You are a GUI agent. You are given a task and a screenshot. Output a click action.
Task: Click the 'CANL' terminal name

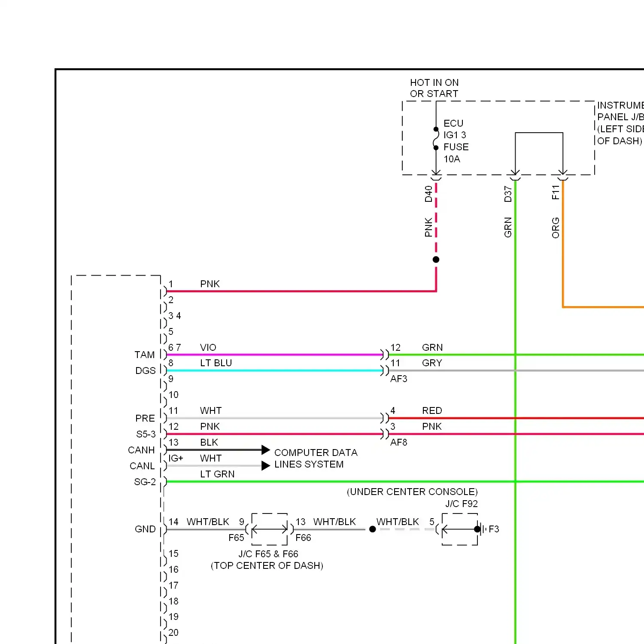pyautogui.click(x=142, y=466)
